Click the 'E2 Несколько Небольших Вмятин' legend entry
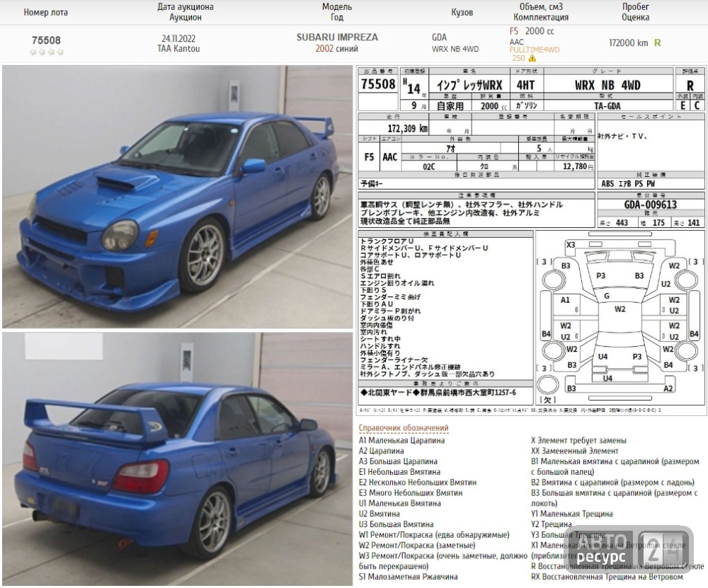 (418, 483)
